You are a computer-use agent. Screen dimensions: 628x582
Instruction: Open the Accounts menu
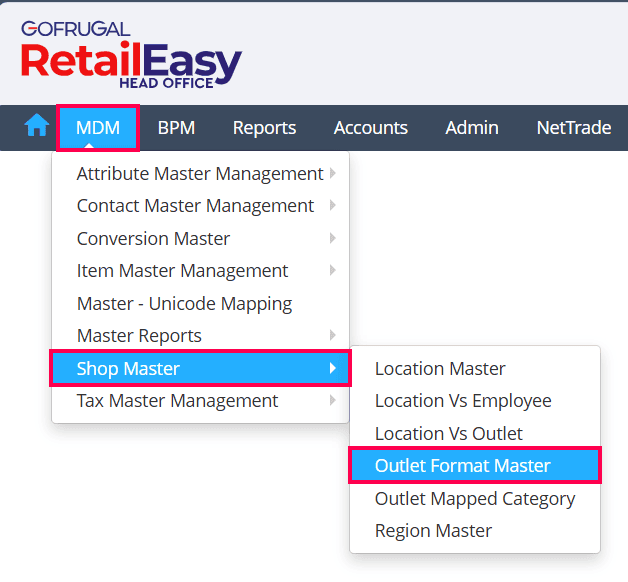pyautogui.click(x=370, y=128)
